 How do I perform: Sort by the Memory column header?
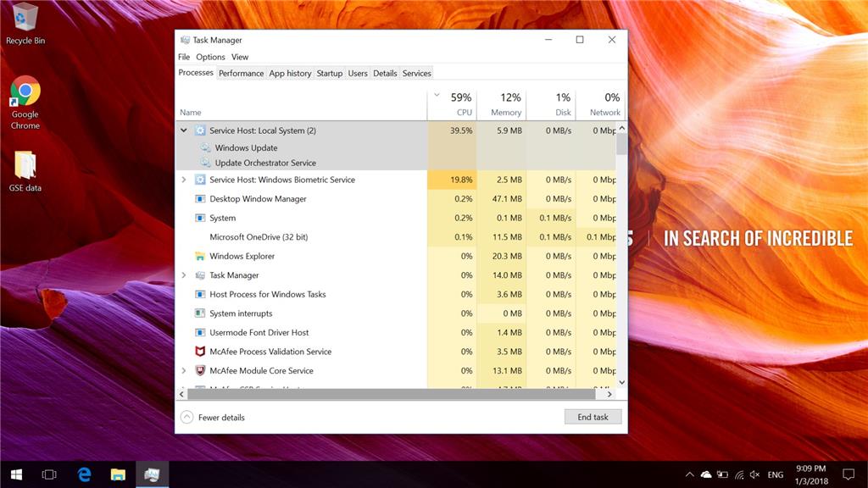[501, 104]
